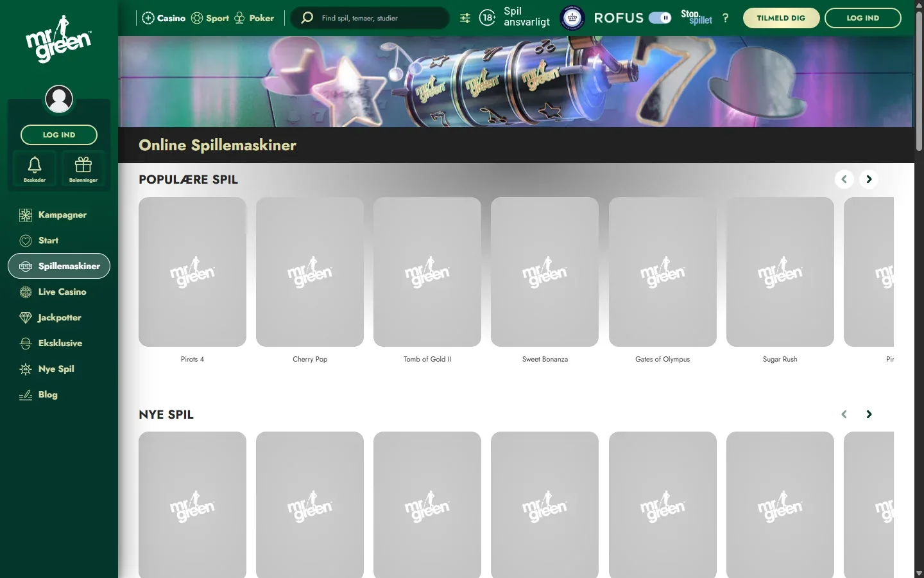Toggle the switch next to ROFUS
Viewport: 924px width, 578px height.
point(660,18)
